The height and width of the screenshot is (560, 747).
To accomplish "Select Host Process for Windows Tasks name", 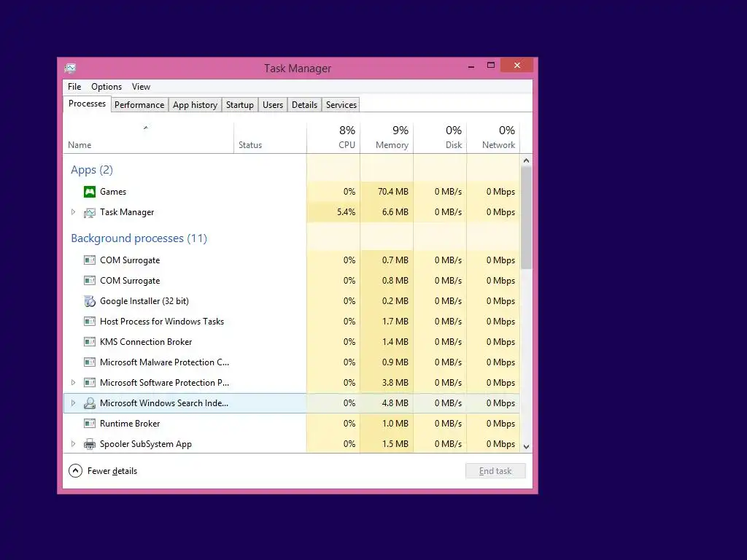I will pyautogui.click(x=162, y=322).
